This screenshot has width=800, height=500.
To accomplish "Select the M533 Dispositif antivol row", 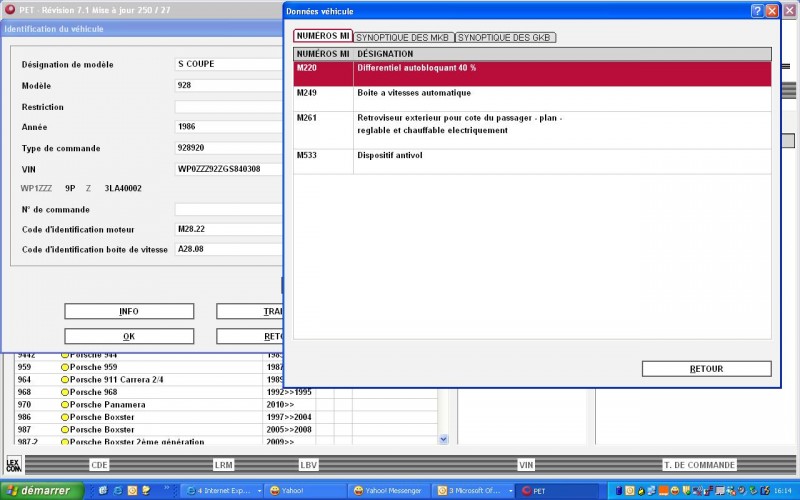I will [x=532, y=162].
